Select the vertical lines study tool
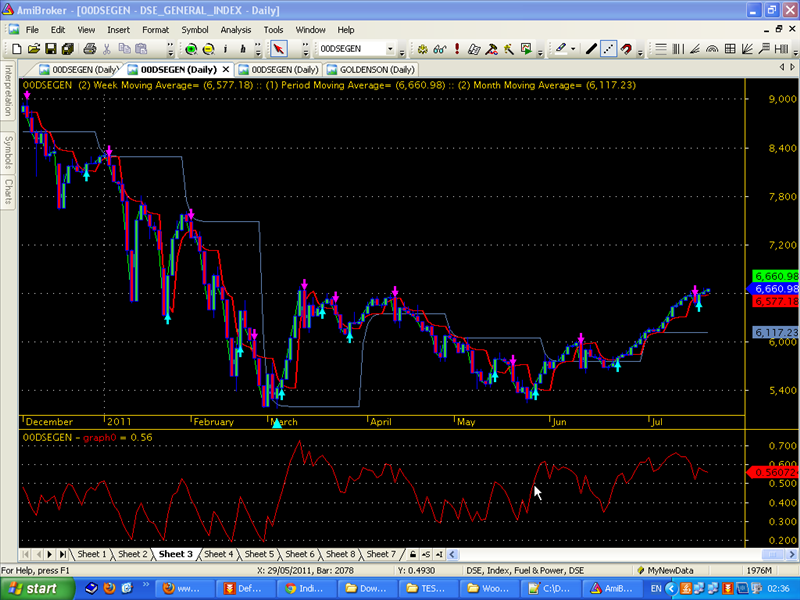The width and height of the screenshot is (800, 600). click(x=678, y=49)
